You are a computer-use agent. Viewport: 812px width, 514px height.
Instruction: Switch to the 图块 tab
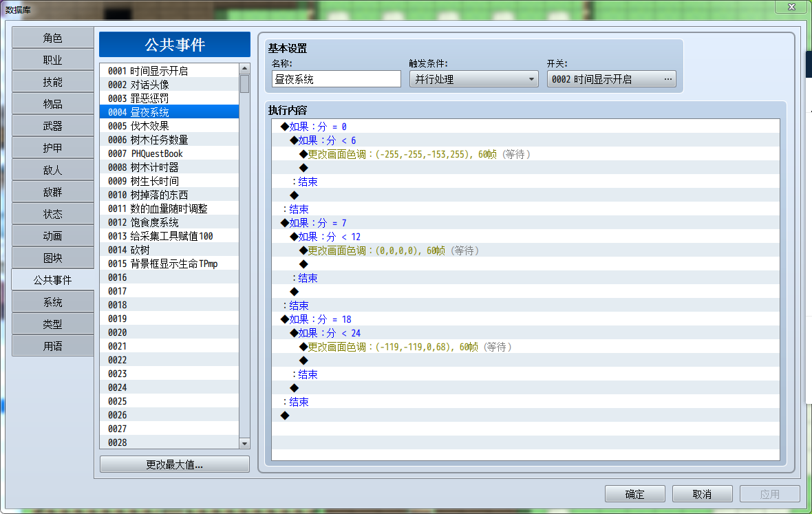pos(53,258)
